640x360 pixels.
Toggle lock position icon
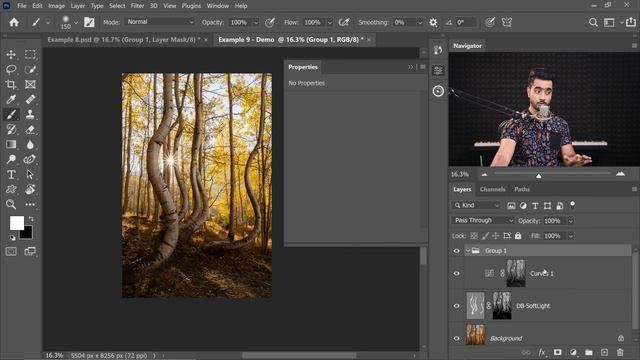pyautogui.click(x=496, y=236)
